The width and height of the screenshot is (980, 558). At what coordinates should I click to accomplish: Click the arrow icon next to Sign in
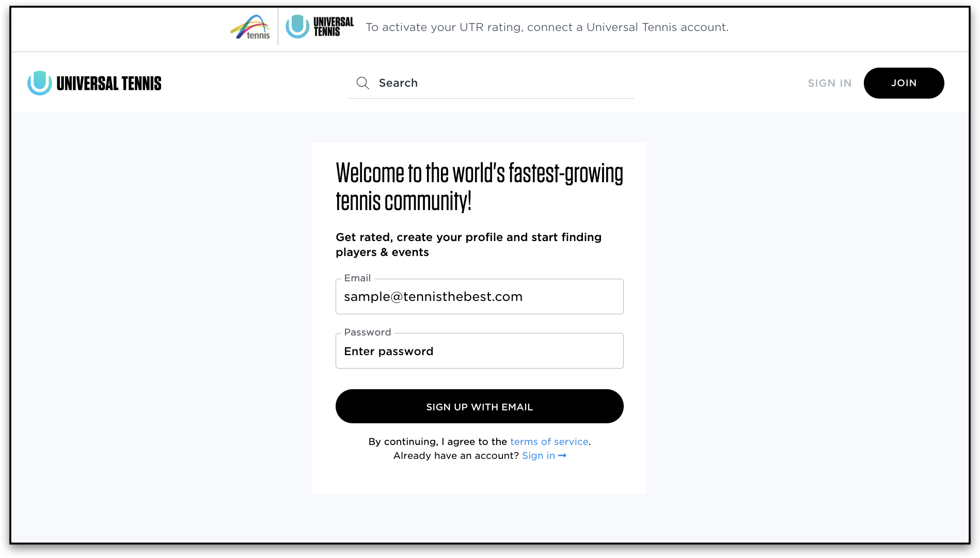coord(562,456)
